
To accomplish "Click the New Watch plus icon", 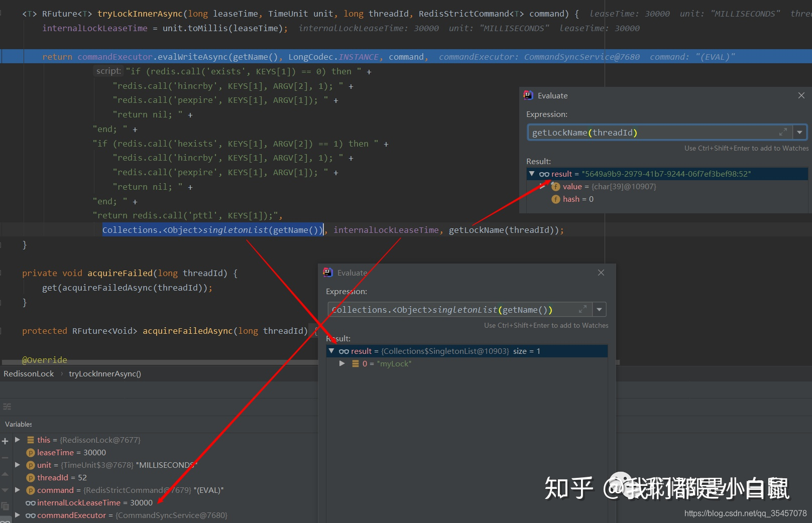I will pyautogui.click(x=5, y=441).
